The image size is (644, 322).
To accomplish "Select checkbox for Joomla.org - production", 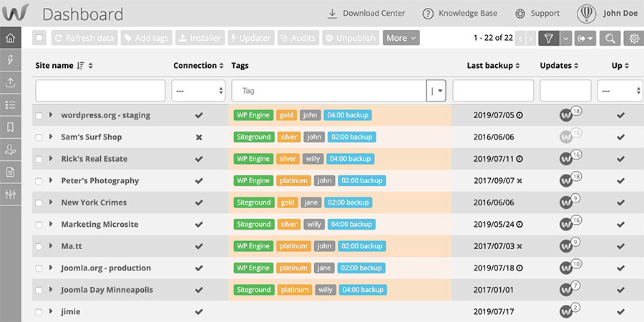I will click(x=39, y=268).
